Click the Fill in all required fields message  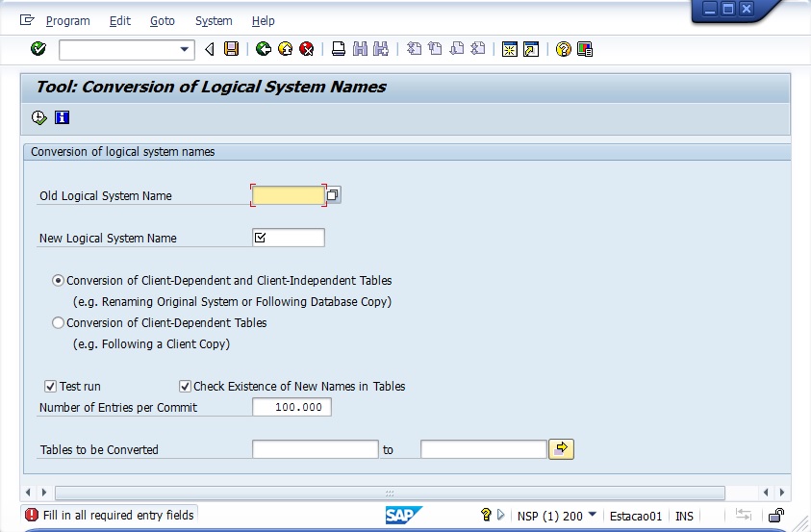(109, 516)
